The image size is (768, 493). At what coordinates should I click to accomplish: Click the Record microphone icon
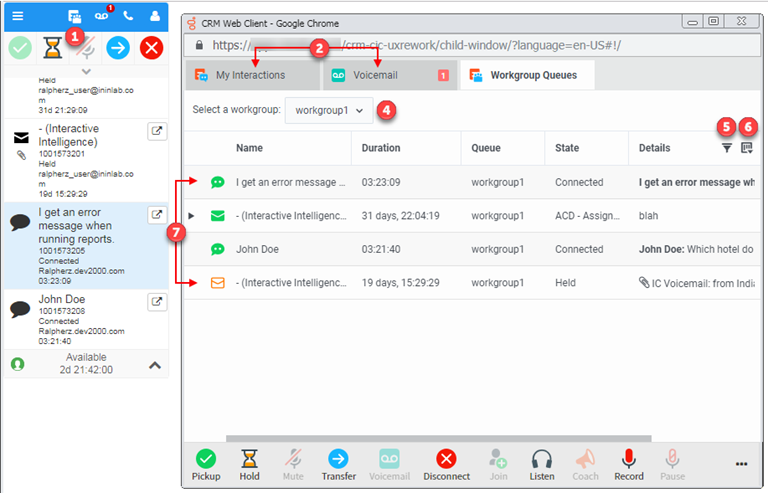[629, 460]
